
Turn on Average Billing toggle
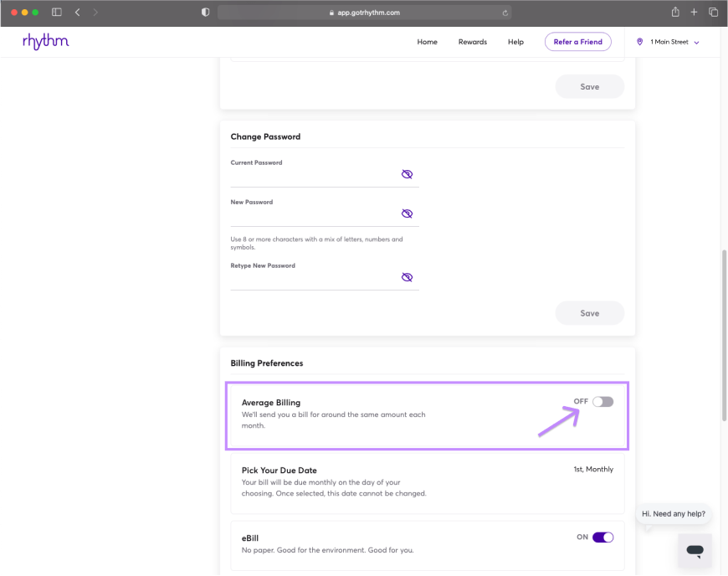click(602, 402)
